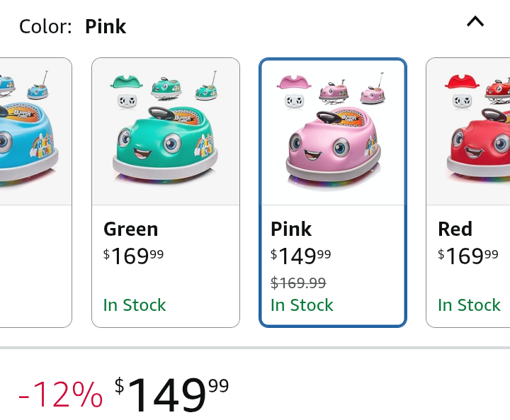Click the Red option's $169.99 price
The height and width of the screenshot is (420, 510).
pos(468,256)
